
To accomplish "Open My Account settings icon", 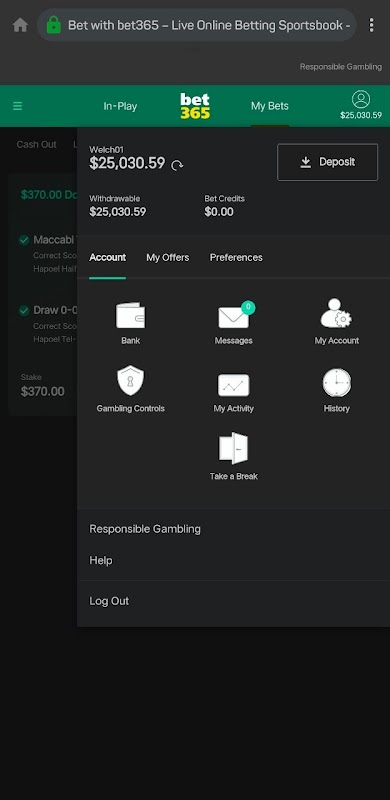I will coord(336,313).
